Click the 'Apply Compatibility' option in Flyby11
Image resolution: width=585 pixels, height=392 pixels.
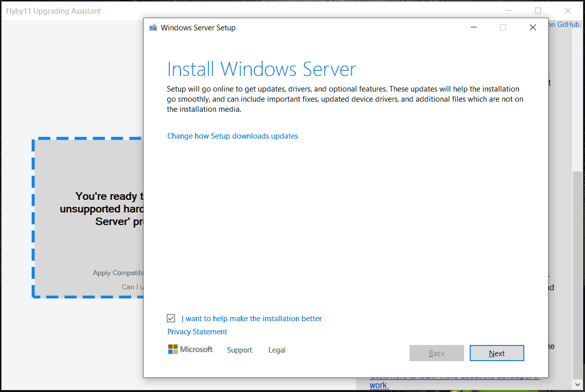(x=118, y=272)
